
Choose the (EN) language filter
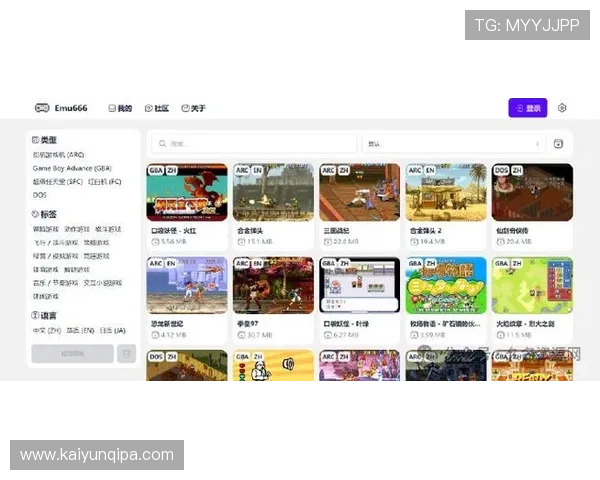click(x=80, y=330)
